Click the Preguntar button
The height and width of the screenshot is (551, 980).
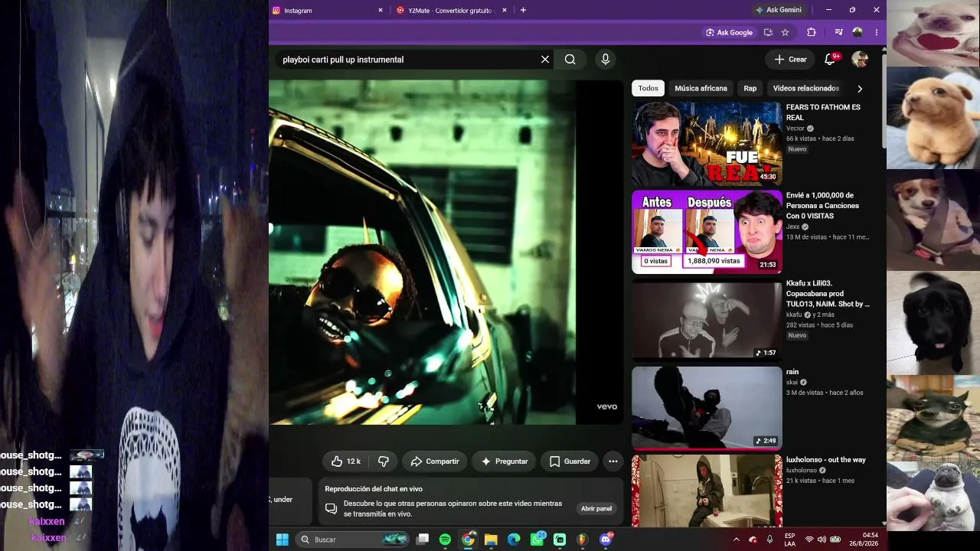point(504,461)
